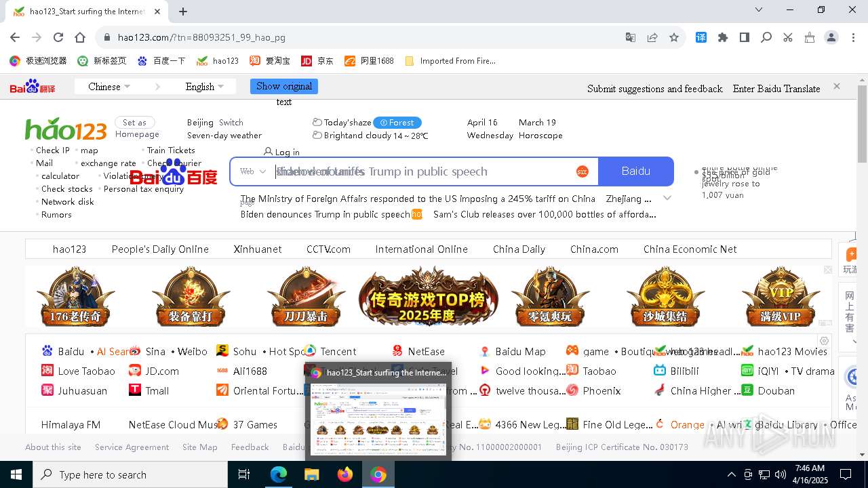Open the browser three-dot menu
The height and width of the screenshot is (488, 868).
point(853,37)
